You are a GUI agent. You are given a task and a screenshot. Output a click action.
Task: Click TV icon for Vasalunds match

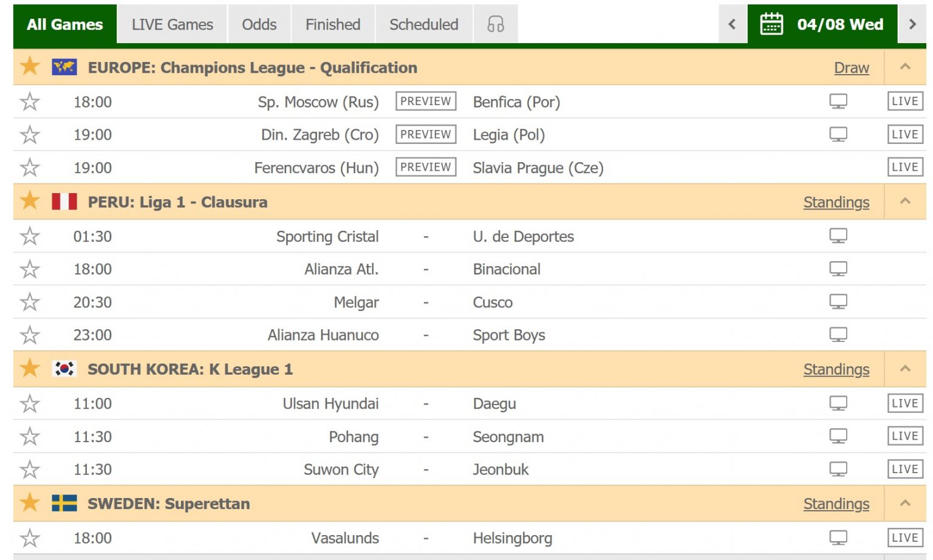coord(838,538)
